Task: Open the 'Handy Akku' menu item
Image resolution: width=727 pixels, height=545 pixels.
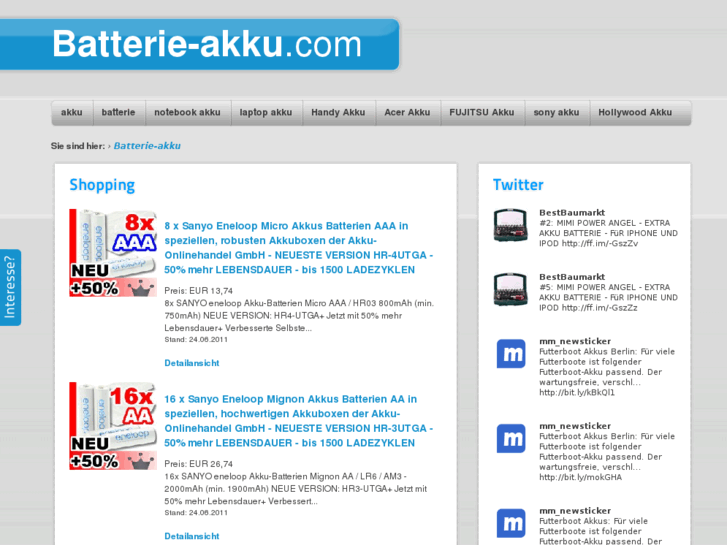Action: tap(338, 113)
